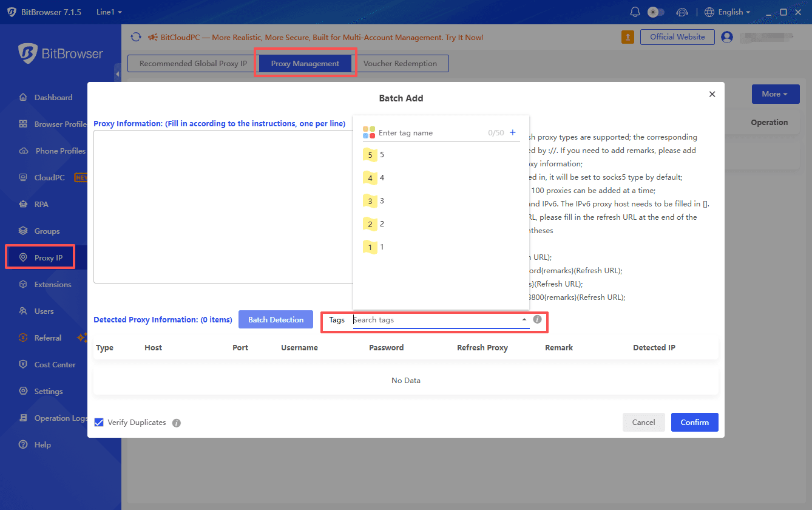Select the Proxy Management tab
Viewport: 812px width, 510px height.
pyautogui.click(x=305, y=64)
